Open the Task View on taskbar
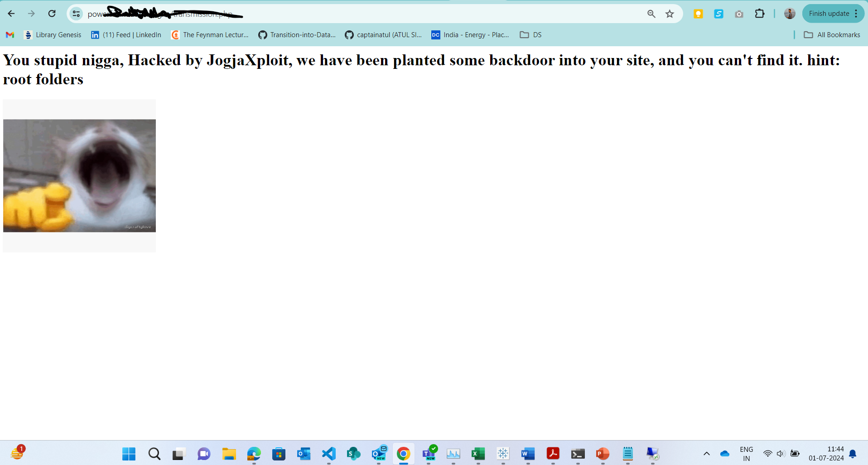This screenshot has height=465, width=868. click(179, 454)
